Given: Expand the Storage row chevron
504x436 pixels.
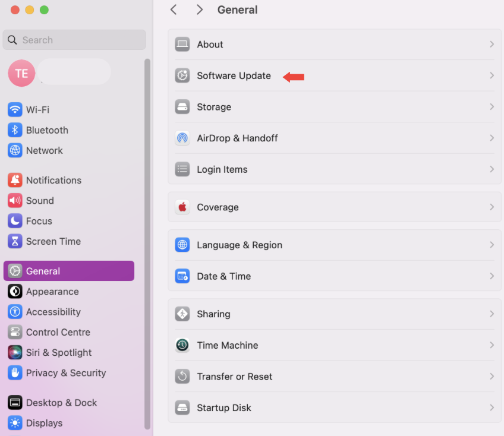Looking at the screenshot, I should (x=492, y=107).
